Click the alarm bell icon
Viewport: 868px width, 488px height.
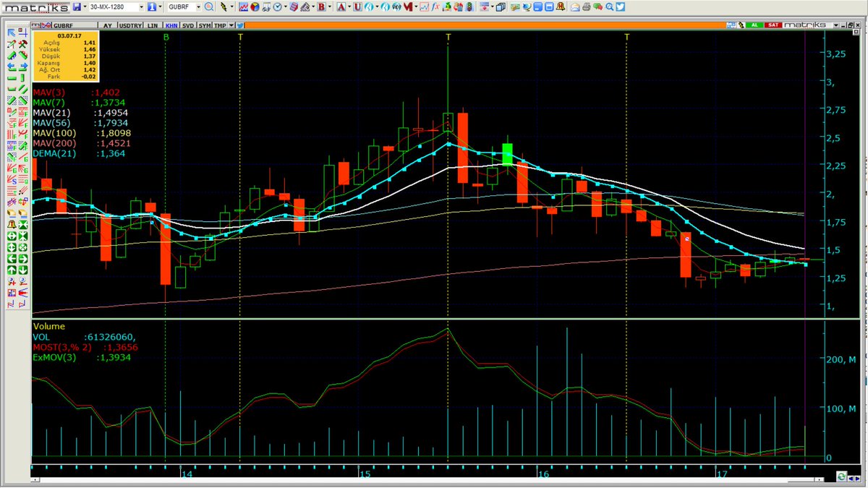click(x=561, y=7)
